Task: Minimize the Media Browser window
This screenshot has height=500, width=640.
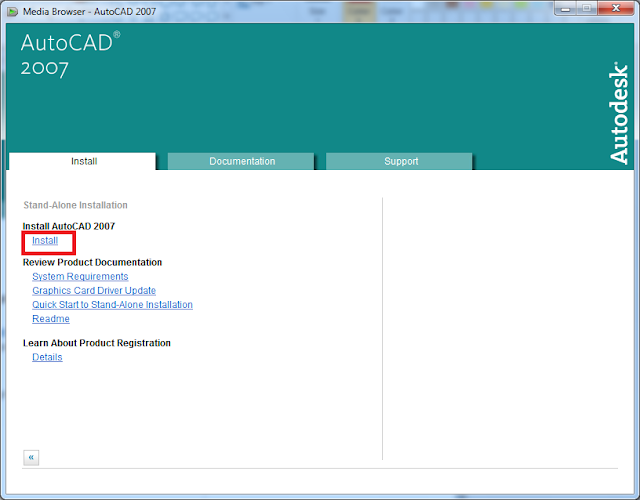Action: pos(565,9)
